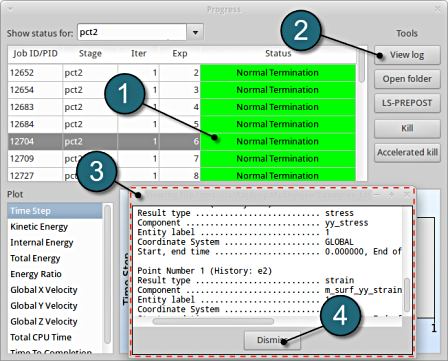448x361 pixels.
Task: Maximize the log viewer window
Action: point(392,195)
